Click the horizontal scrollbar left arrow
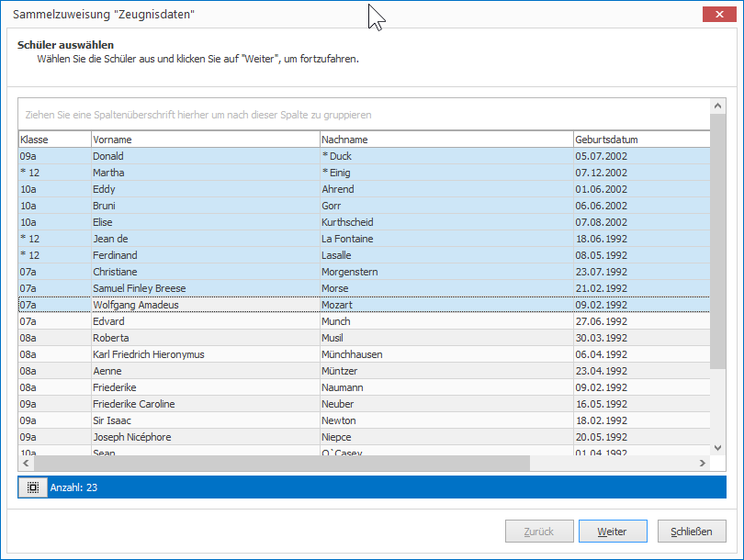Viewport: 744px width, 560px height. tap(26, 463)
